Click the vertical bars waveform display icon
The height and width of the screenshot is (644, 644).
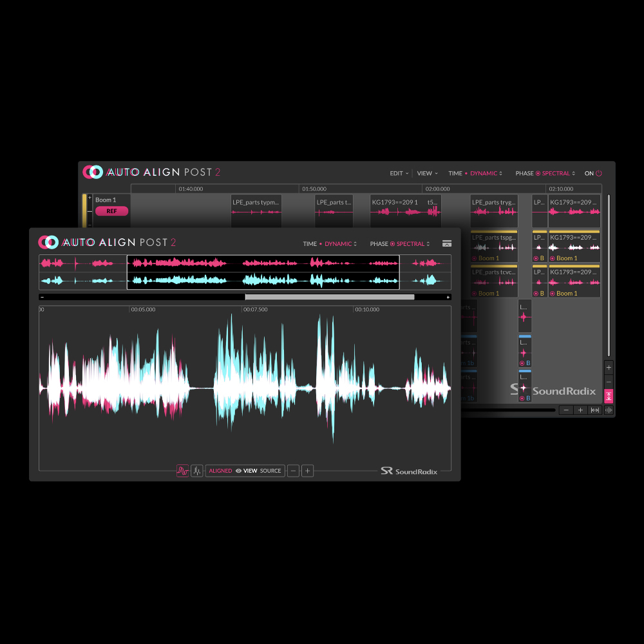point(197,471)
